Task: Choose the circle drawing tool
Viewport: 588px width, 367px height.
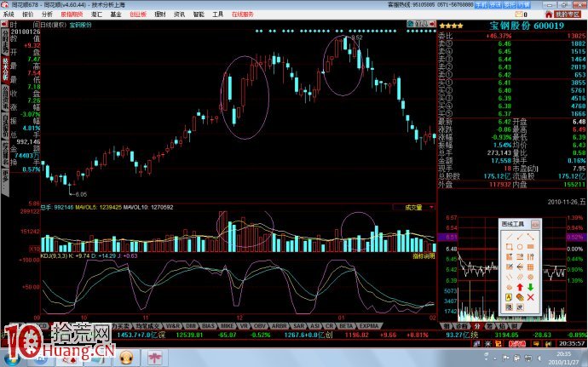Action: pos(520,248)
